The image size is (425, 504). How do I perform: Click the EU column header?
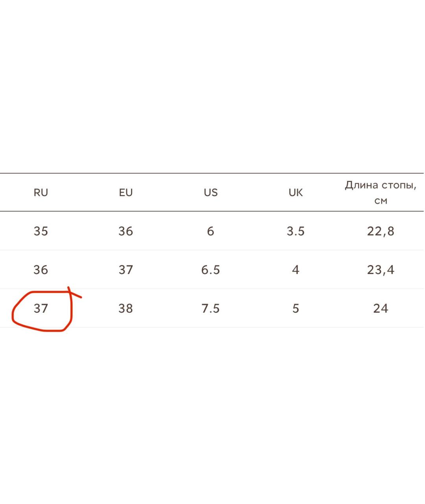point(126,193)
